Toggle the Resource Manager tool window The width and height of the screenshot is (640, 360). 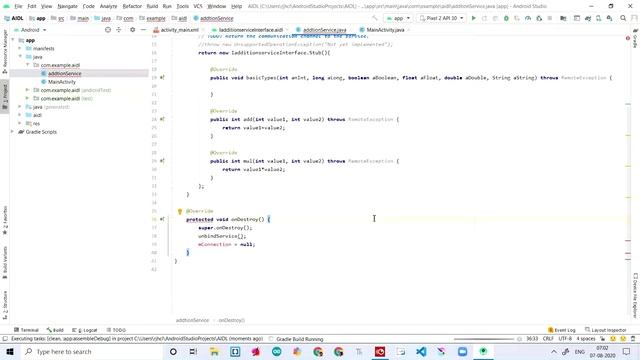[5, 52]
